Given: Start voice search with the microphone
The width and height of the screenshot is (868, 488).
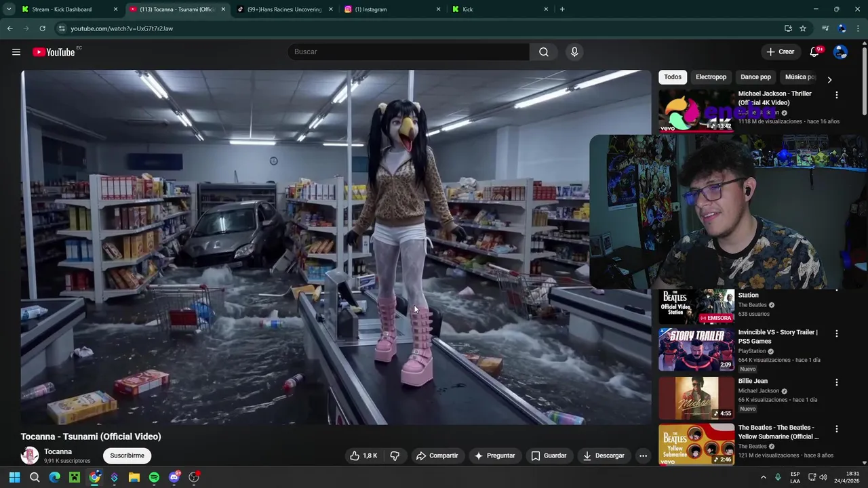Looking at the screenshot, I should 574,52.
